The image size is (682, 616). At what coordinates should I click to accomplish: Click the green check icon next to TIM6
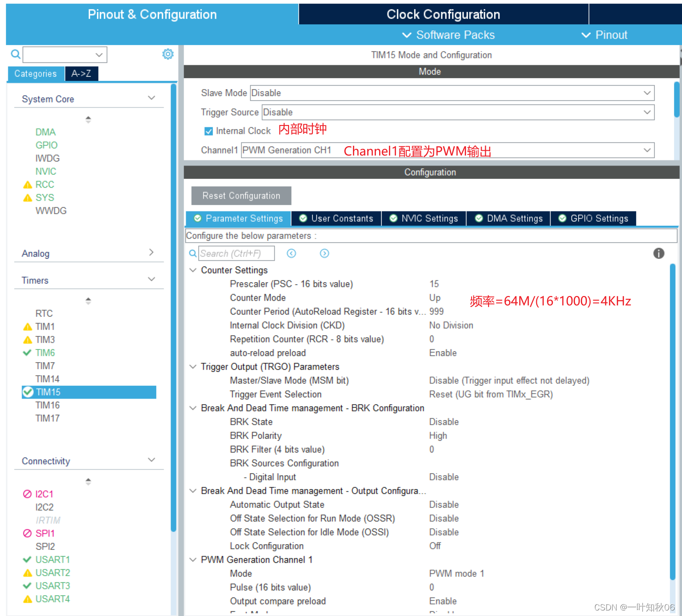27,353
